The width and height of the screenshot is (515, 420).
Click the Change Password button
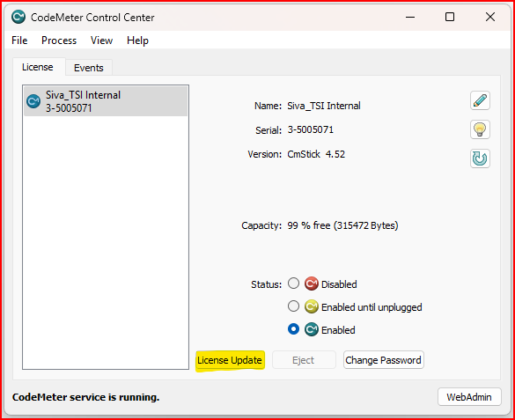tap(383, 360)
